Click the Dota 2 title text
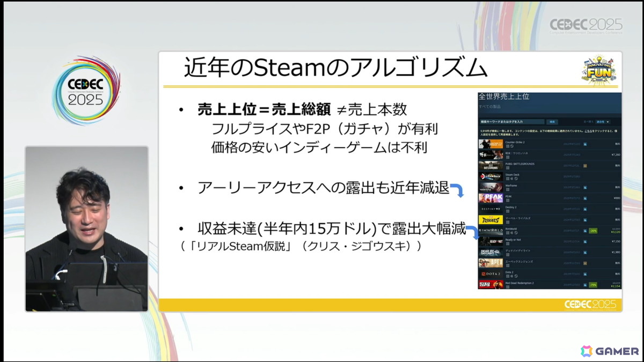This screenshot has width=644, height=362. point(509,272)
